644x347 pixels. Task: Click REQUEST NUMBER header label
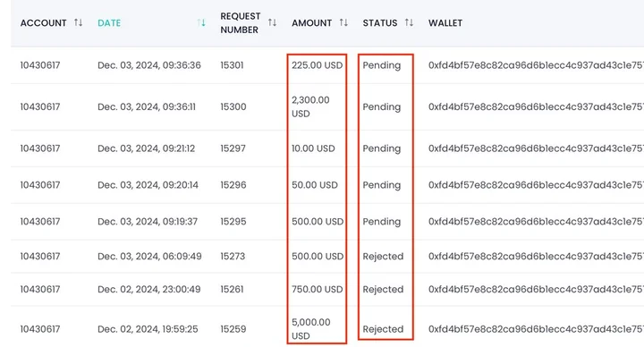point(241,23)
